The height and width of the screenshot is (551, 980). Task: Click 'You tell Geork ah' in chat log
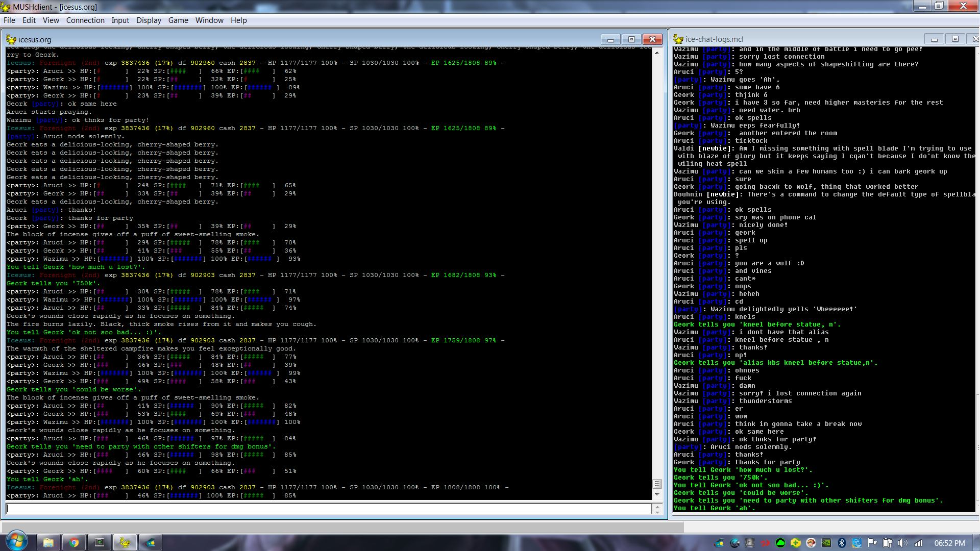[715, 508]
